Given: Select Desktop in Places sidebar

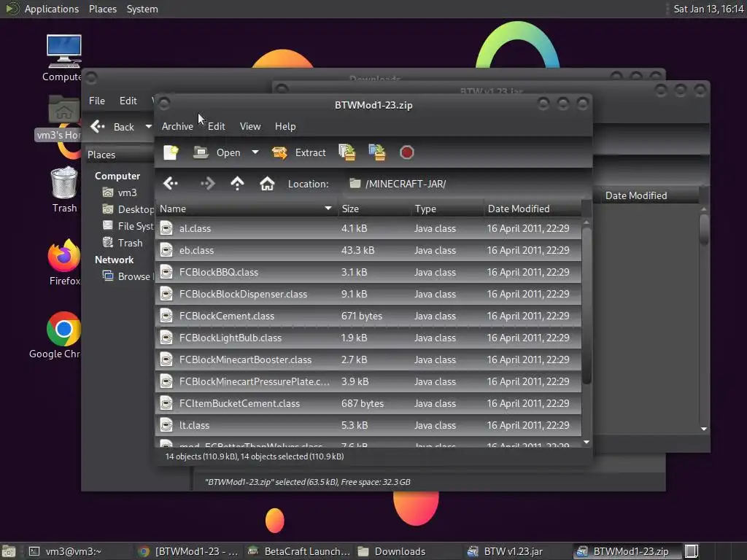Looking at the screenshot, I should tap(128, 209).
